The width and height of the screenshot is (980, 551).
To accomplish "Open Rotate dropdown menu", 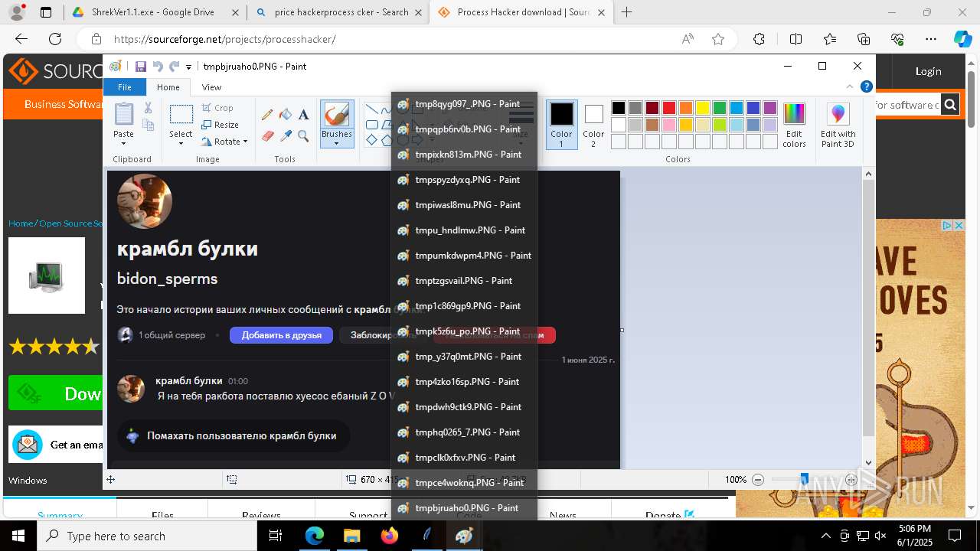I will point(245,142).
